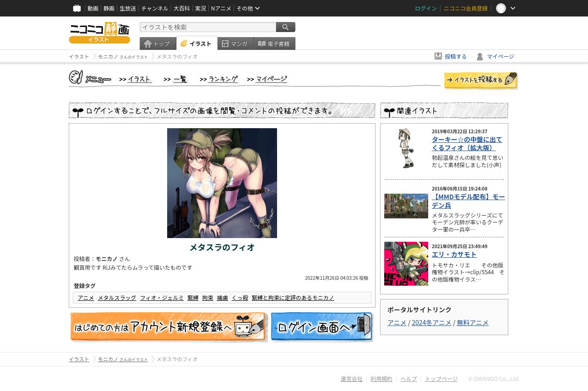This screenshot has height=391, width=588.
Task: Click the イラストを投稿する yellow button
Action: 481,80
